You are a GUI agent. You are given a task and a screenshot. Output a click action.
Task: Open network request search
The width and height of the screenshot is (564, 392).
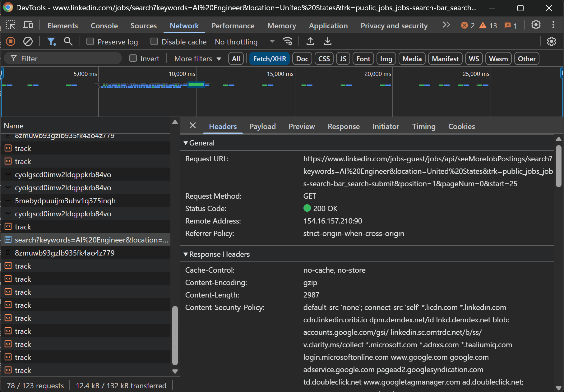68,41
